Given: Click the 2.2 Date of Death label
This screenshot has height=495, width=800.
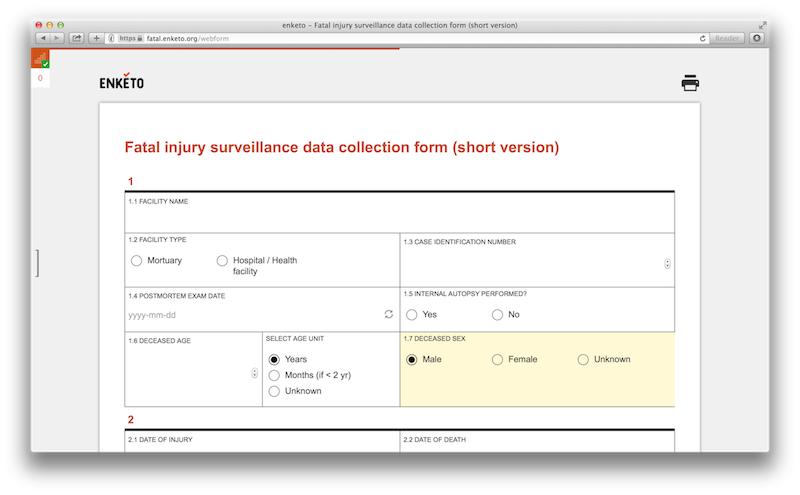Looking at the screenshot, I should (435, 439).
